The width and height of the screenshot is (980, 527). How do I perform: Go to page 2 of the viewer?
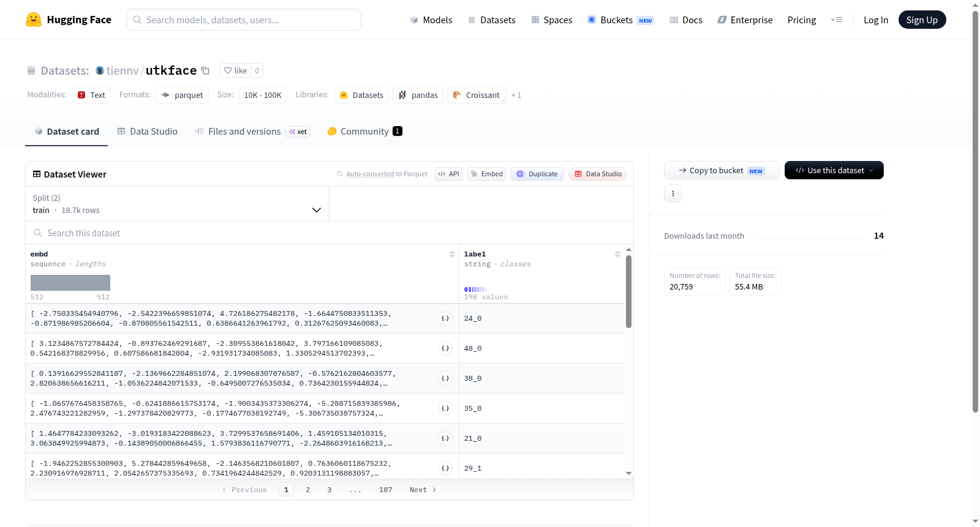[307, 490]
